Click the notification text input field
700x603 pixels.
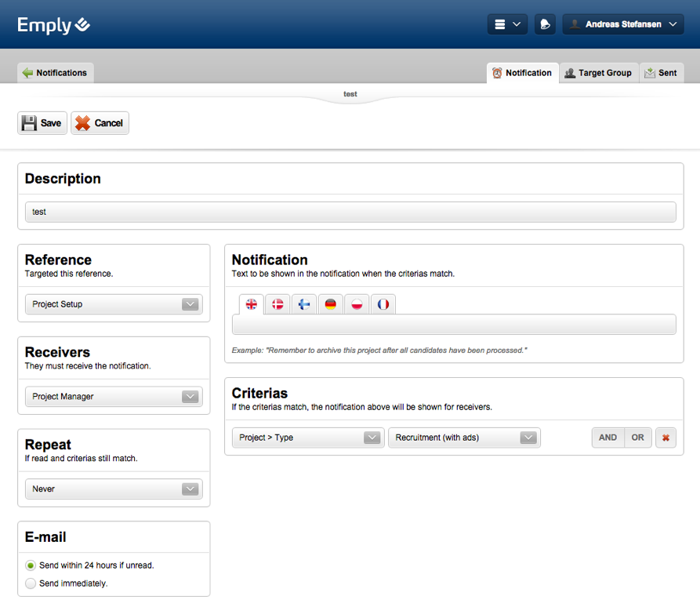[x=454, y=325]
